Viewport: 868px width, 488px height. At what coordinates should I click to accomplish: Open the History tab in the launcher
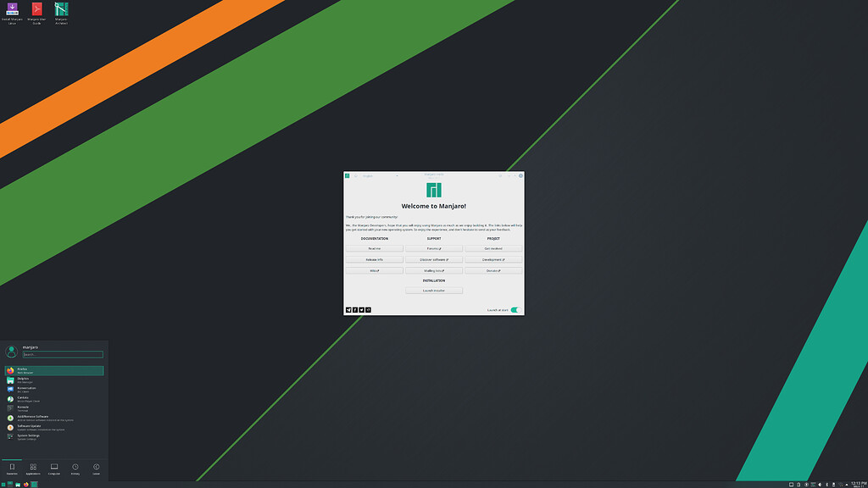(x=75, y=469)
